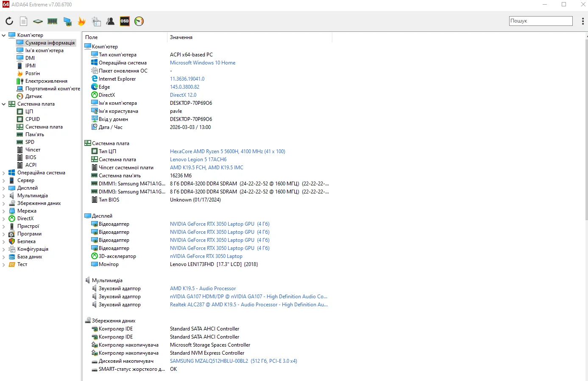
Task: Open the IPMI tree item
Action: [31, 66]
